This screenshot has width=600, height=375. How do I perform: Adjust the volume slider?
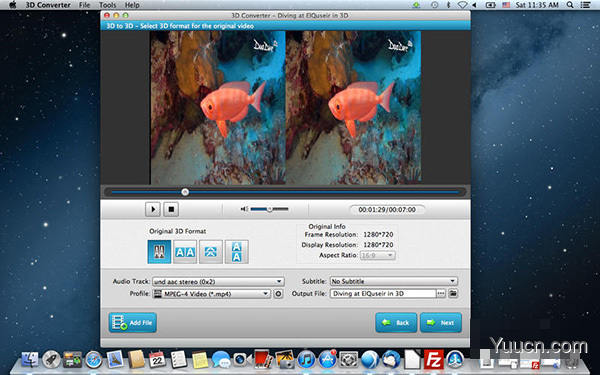[x=269, y=209]
